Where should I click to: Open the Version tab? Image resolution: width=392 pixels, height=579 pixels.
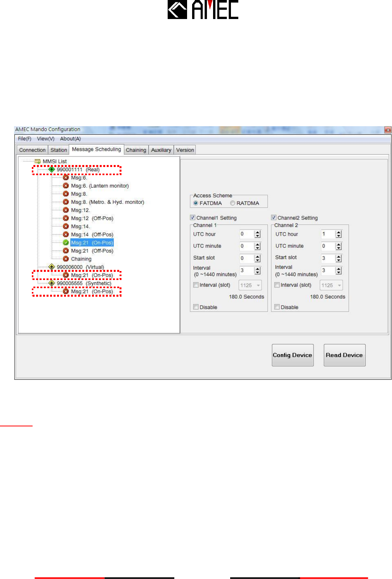[x=185, y=150]
